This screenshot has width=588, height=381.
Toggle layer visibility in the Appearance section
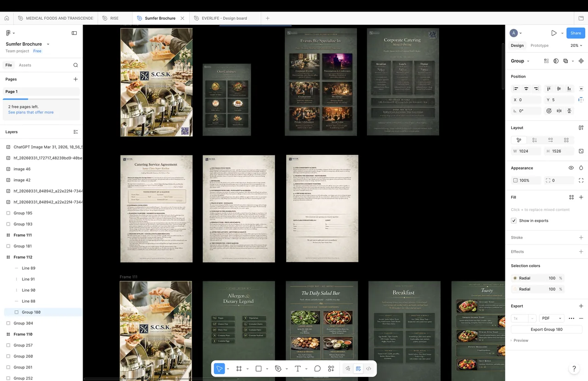571,168
